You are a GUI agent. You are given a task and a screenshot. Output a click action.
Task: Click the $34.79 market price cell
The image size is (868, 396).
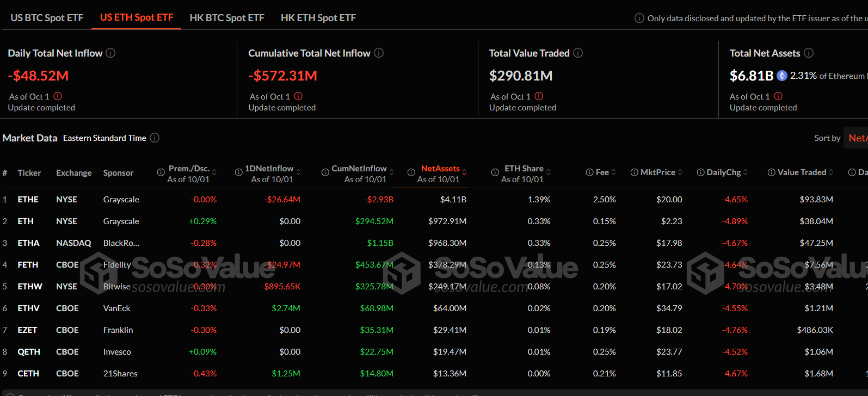tap(669, 308)
